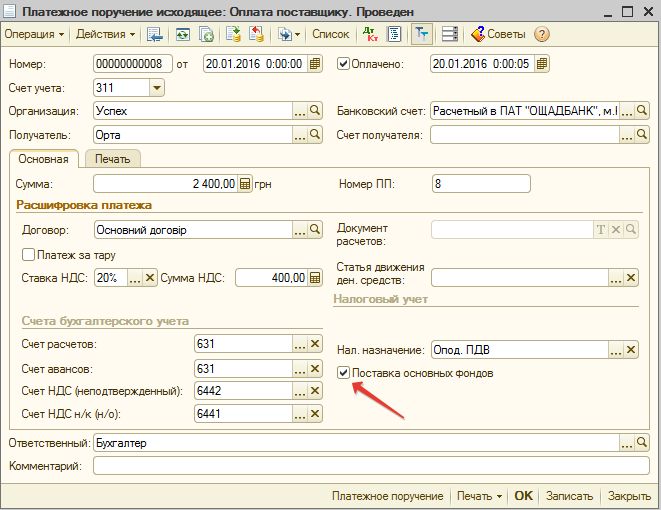This screenshot has height=510, width=661.
Task: Toggle the Оплачено checkbox
Action: (344, 64)
